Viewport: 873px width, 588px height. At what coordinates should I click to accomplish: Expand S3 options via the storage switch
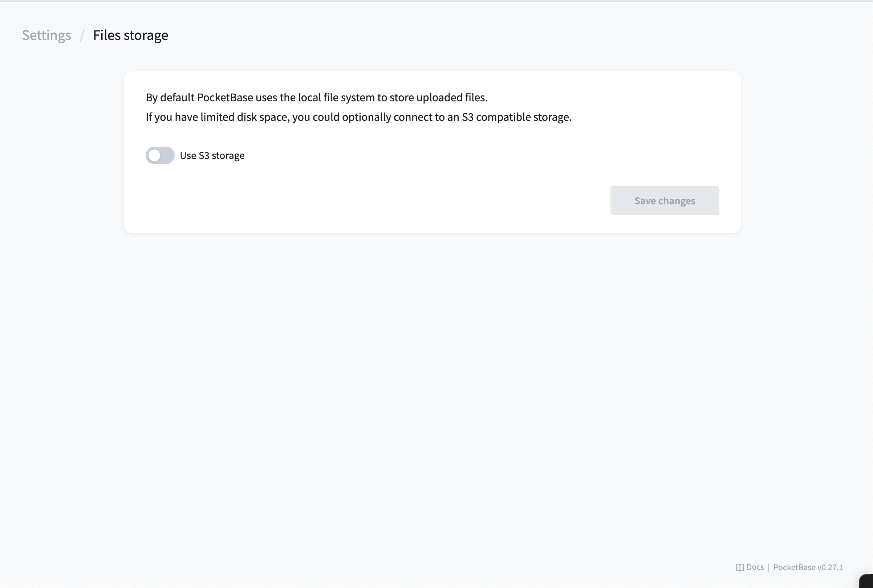click(x=159, y=155)
